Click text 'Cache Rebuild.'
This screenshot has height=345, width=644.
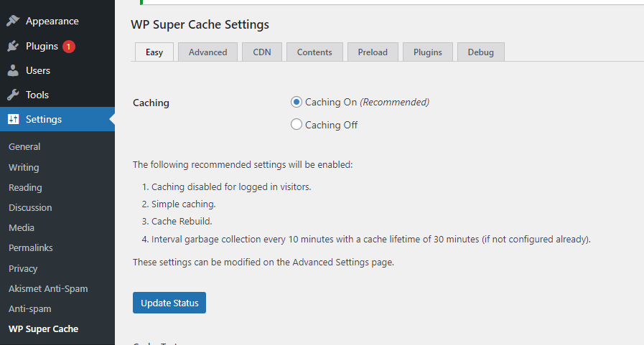click(182, 222)
